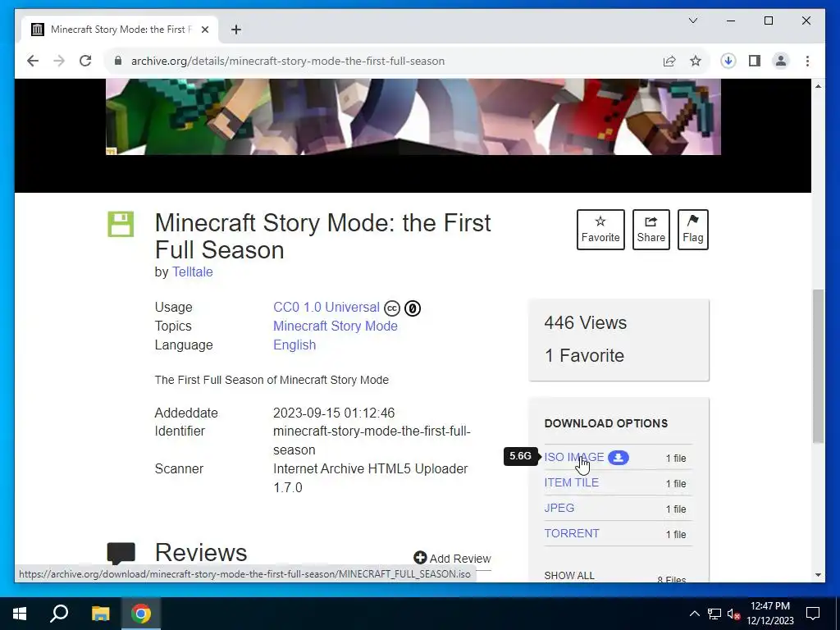The height and width of the screenshot is (630, 840).
Task: Flag this archive item
Action: pos(692,230)
